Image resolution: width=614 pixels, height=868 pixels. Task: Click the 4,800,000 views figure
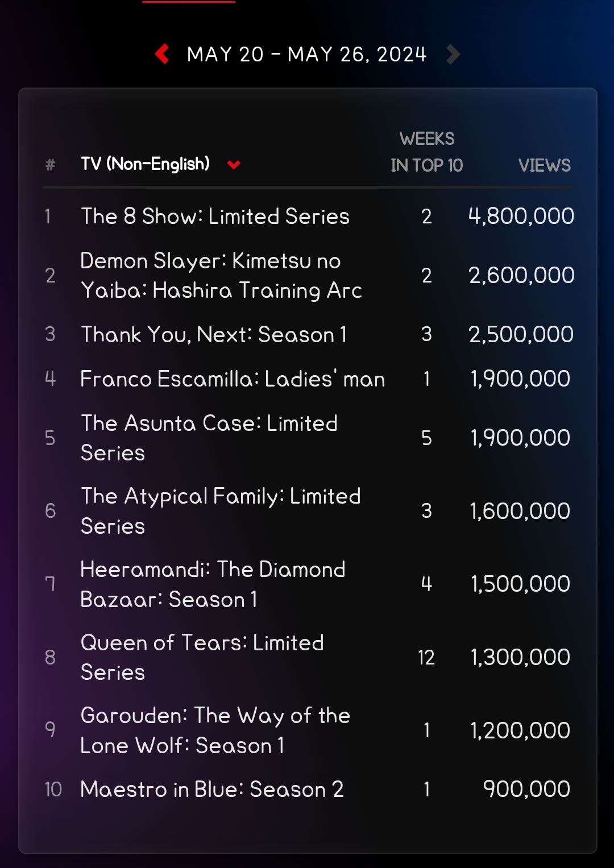521,217
